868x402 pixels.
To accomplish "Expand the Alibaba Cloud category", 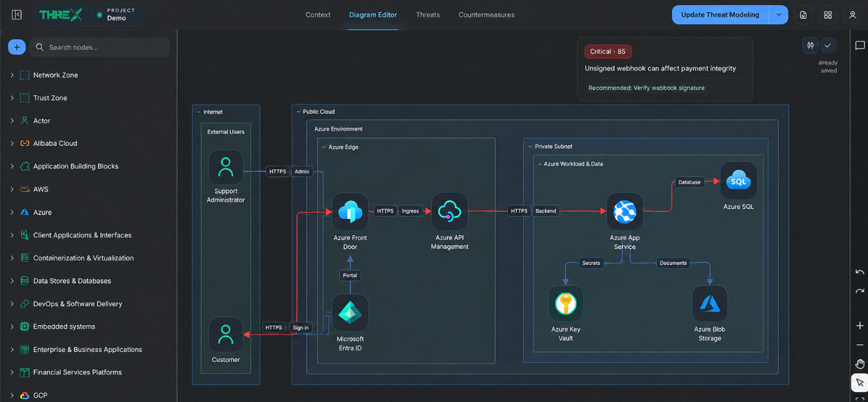I will (x=12, y=143).
